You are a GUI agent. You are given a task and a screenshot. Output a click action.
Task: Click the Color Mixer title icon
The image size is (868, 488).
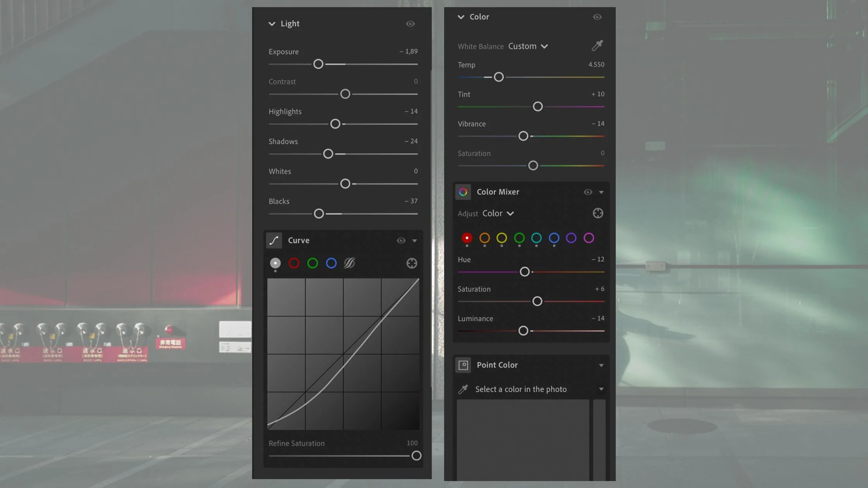pos(463,192)
